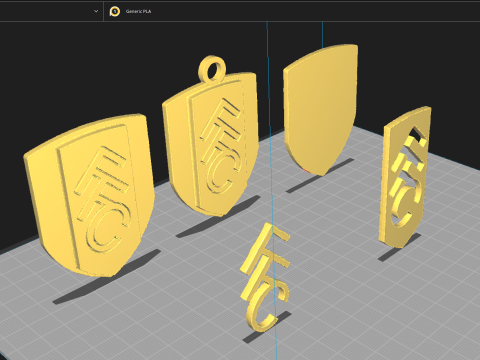Select the Generic PLA filament entry
This screenshot has height=360, width=480.
pos(138,11)
